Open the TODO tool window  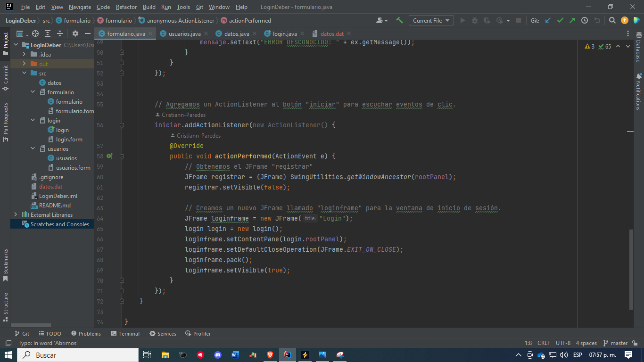[50, 333]
